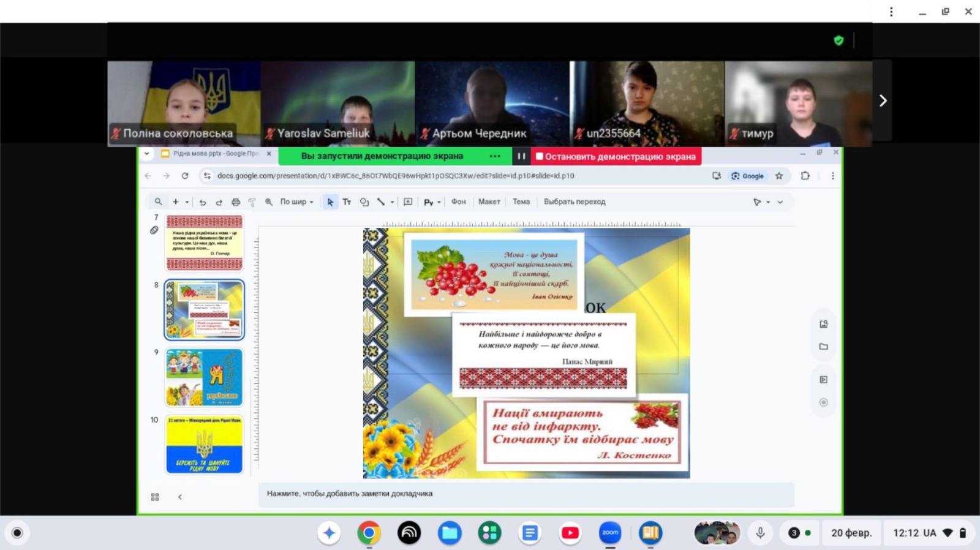Click the paint format icon
Image resolution: width=980 pixels, height=550 pixels.
click(x=252, y=202)
